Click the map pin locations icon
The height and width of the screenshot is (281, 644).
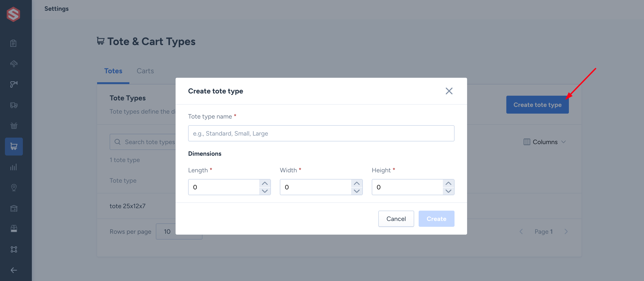14,188
